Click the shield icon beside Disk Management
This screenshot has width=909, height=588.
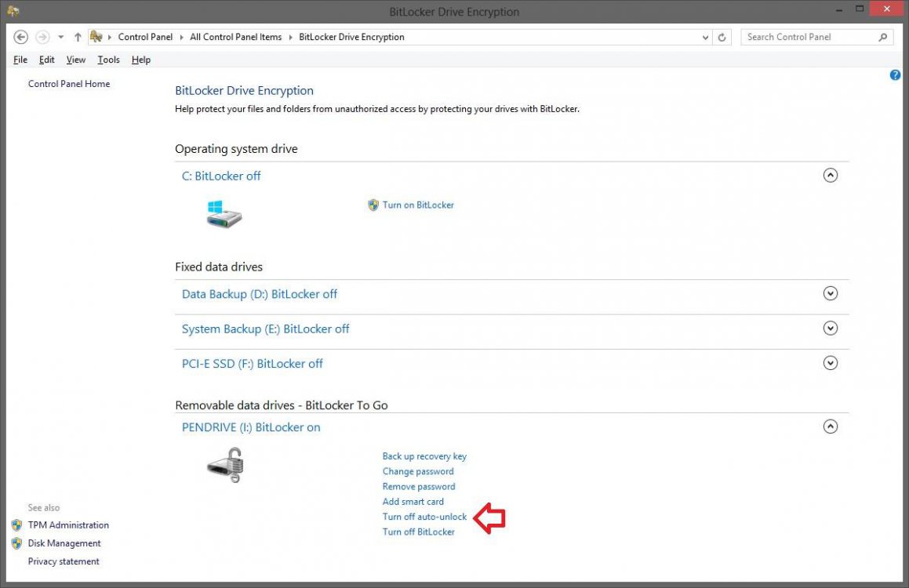[x=16, y=543]
